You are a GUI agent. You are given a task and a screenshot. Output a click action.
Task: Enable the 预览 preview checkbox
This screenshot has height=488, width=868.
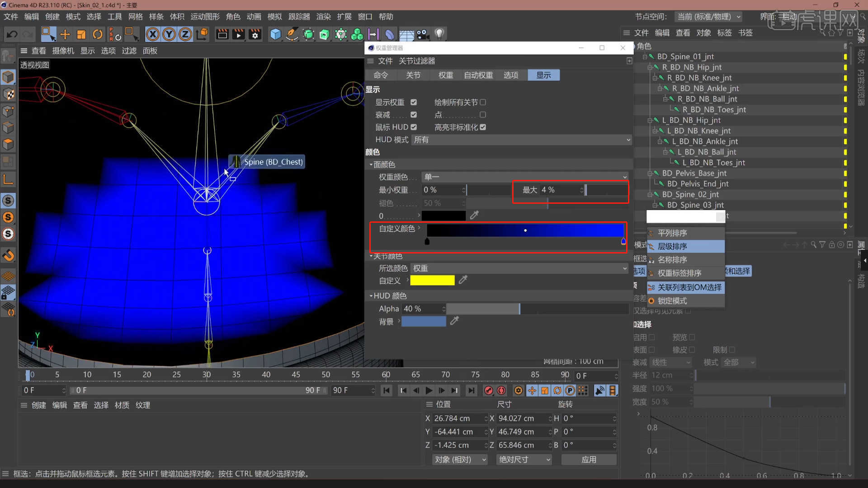coord(692,338)
